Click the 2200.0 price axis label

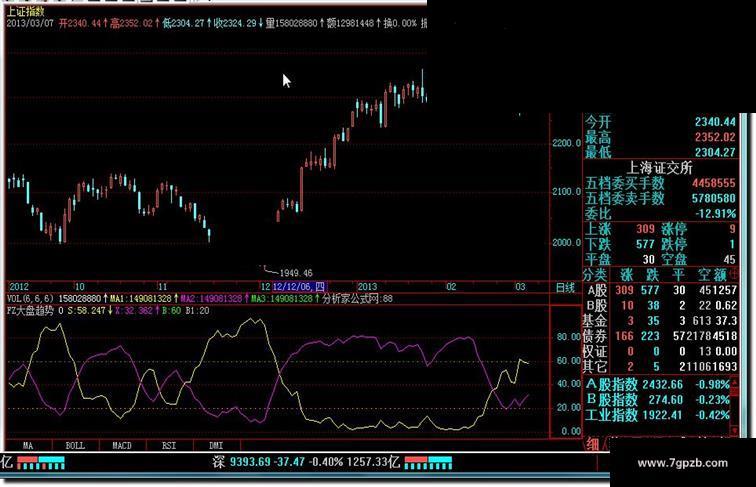click(x=567, y=143)
